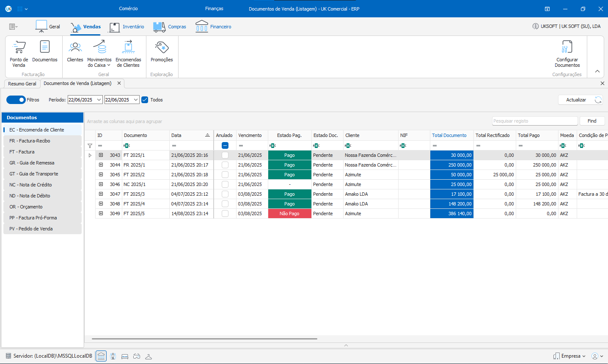Viewport: 608px width, 364px height.
Task: Click the refresh icon beside Actualizar
Action: pos(598,100)
